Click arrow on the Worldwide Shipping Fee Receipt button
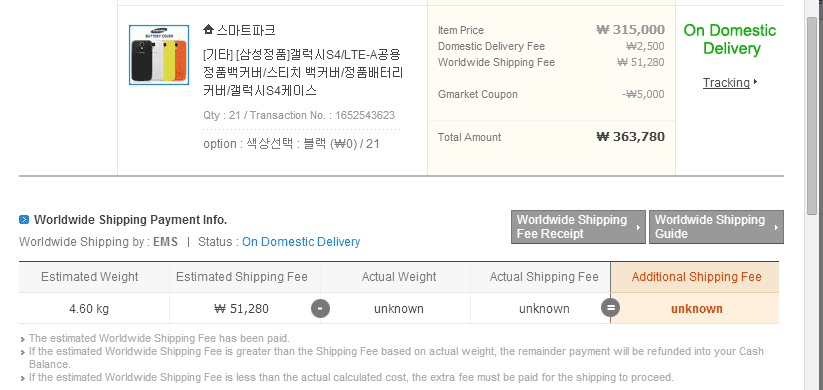 [638, 228]
